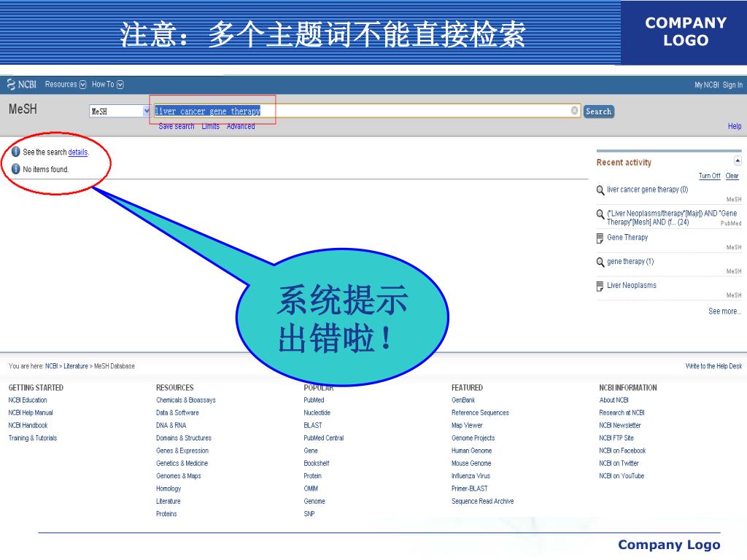This screenshot has width=747, height=560.
Task: Open Primer-BLAST link
Action: 469,489
